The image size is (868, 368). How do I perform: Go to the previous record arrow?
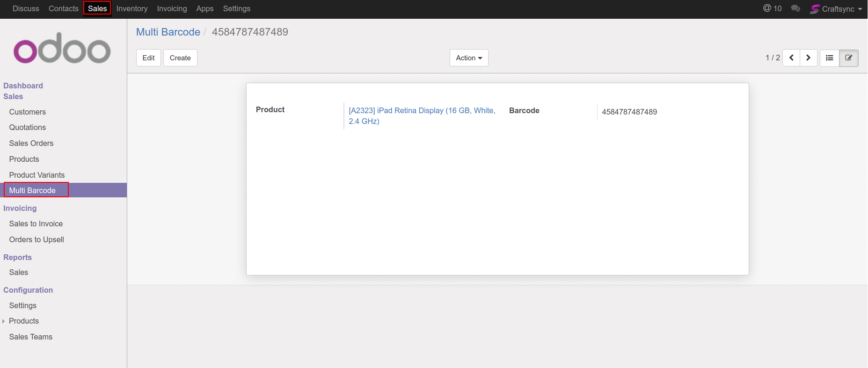tap(791, 58)
